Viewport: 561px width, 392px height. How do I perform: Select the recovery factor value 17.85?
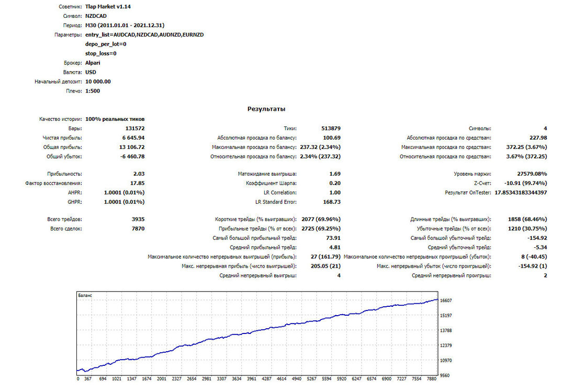click(138, 183)
